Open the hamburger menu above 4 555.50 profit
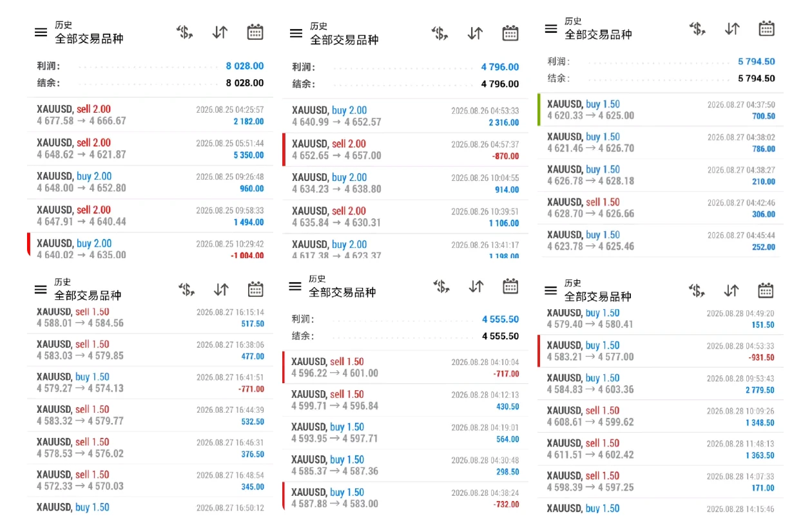The width and height of the screenshot is (812, 519). [295, 286]
